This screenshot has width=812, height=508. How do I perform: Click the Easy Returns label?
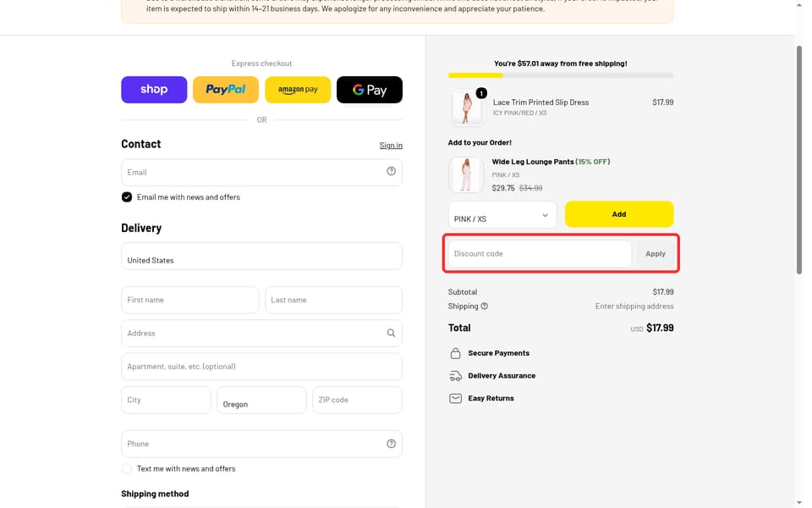coord(491,398)
